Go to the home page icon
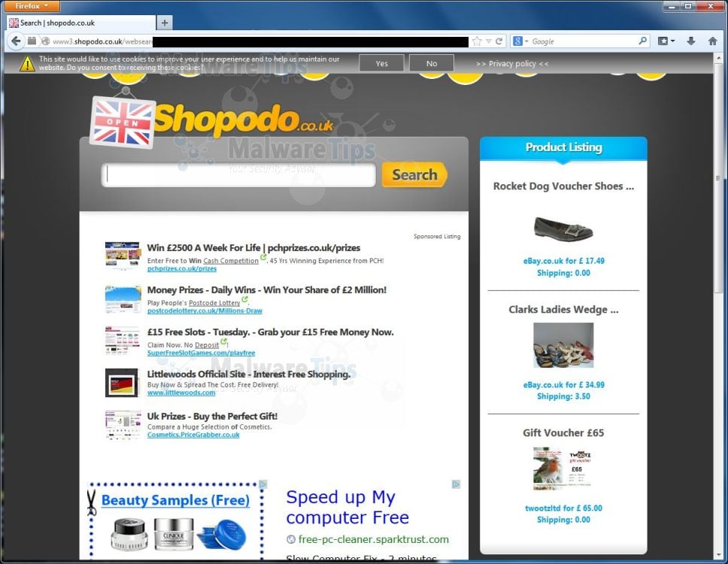This screenshot has height=564, width=728. 713,41
